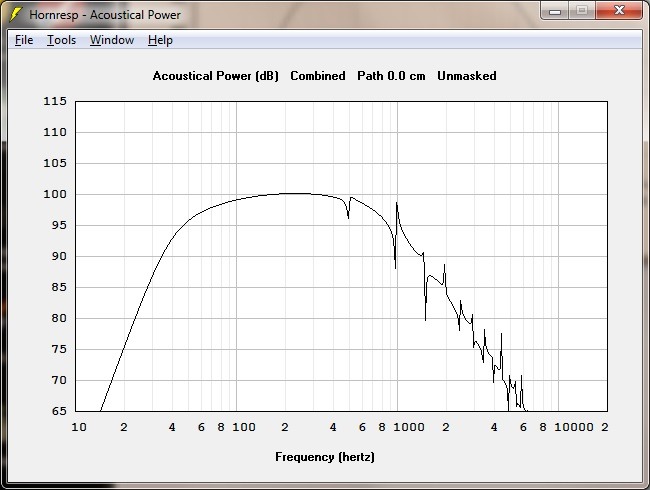Click the 110 value on vertical axis
This screenshot has width=650, height=490.
[55, 132]
